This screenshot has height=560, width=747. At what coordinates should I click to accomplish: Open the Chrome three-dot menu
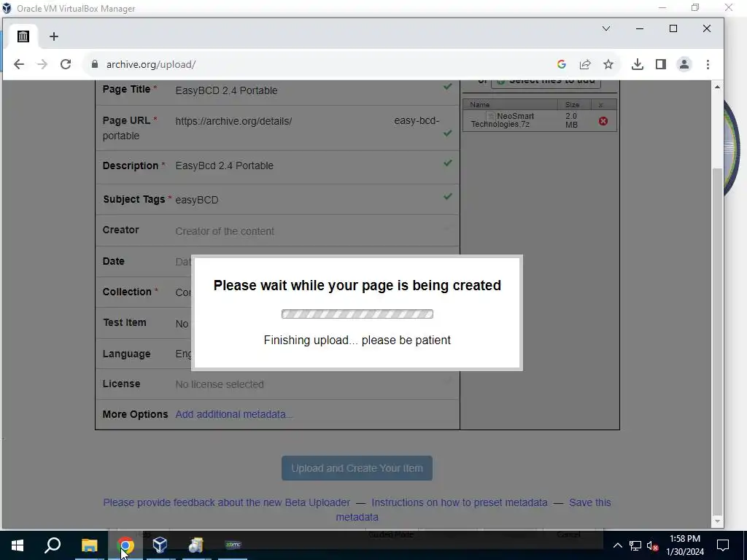tap(708, 64)
